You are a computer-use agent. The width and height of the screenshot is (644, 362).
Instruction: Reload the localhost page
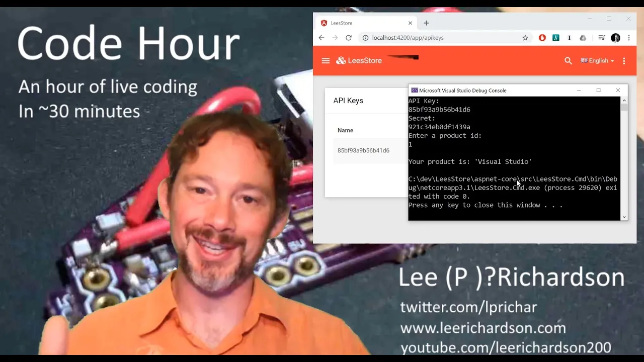point(349,38)
